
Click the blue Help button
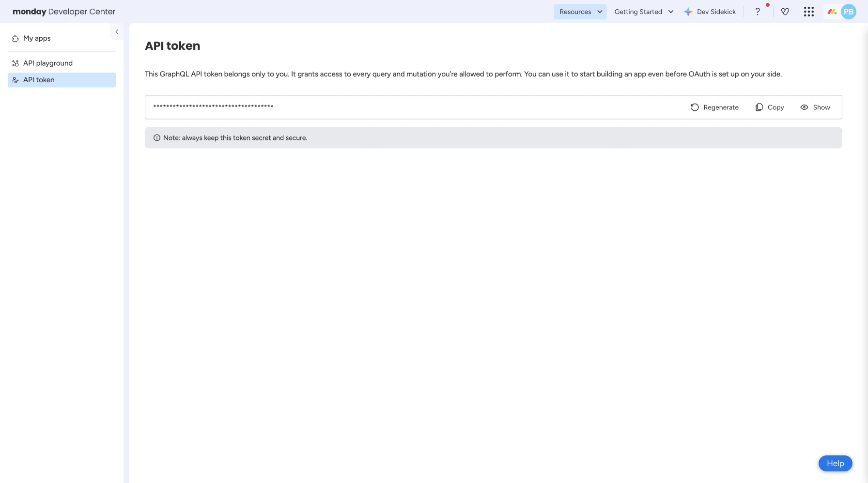point(835,464)
